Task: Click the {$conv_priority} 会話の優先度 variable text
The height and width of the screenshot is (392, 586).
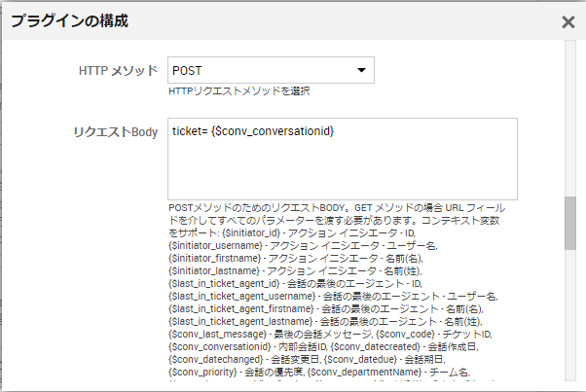Action: click(x=236, y=372)
